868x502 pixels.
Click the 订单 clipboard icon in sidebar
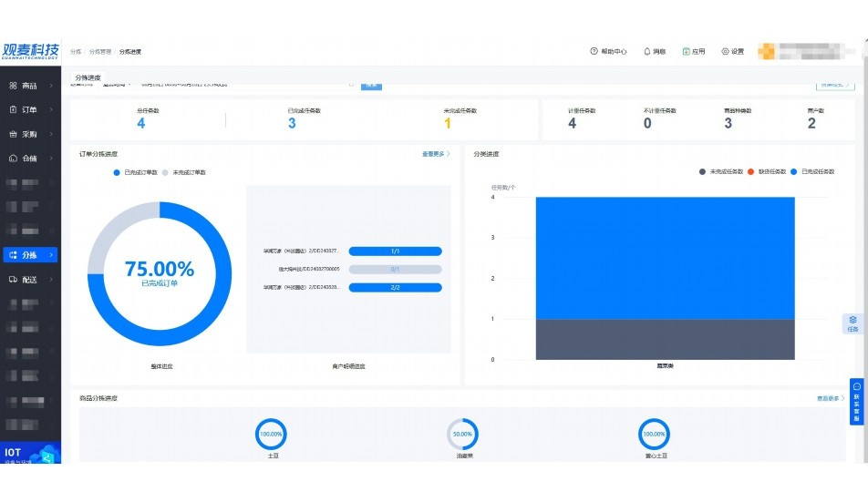point(13,109)
